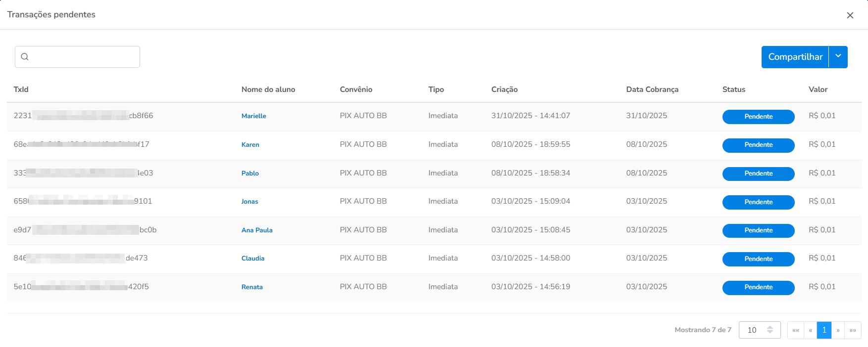The image size is (868, 347).
Task: Go to the previous page arrow
Action: (x=810, y=330)
